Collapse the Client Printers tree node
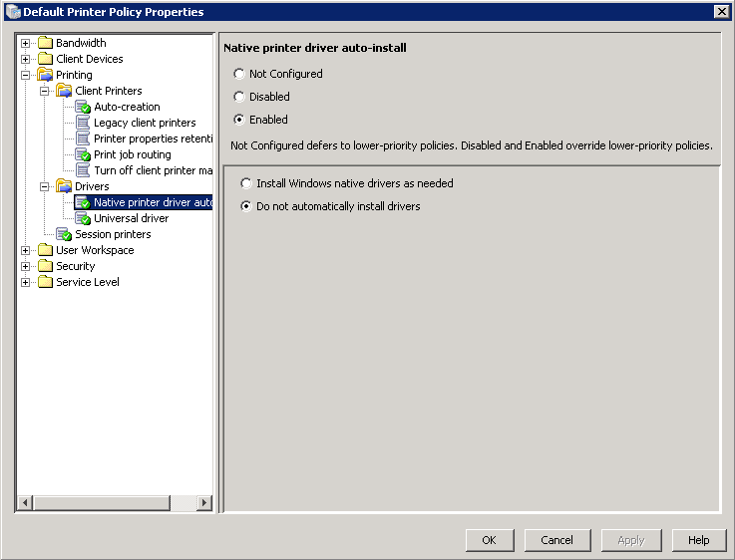This screenshot has height=560, width=735. point(44,91)
